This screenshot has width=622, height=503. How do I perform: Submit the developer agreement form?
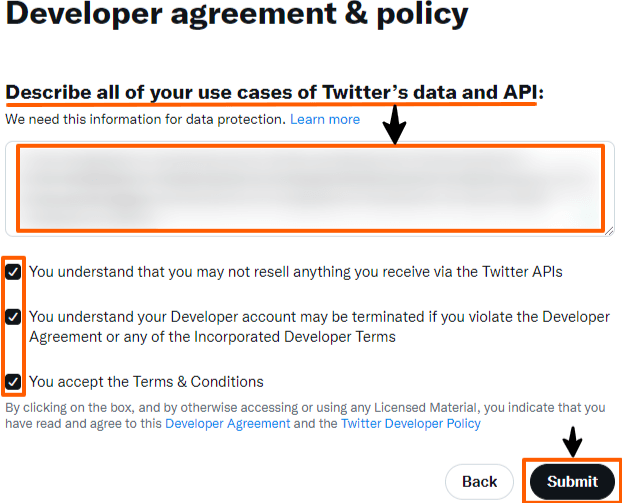pyautogui.click(x=572, y=482)
